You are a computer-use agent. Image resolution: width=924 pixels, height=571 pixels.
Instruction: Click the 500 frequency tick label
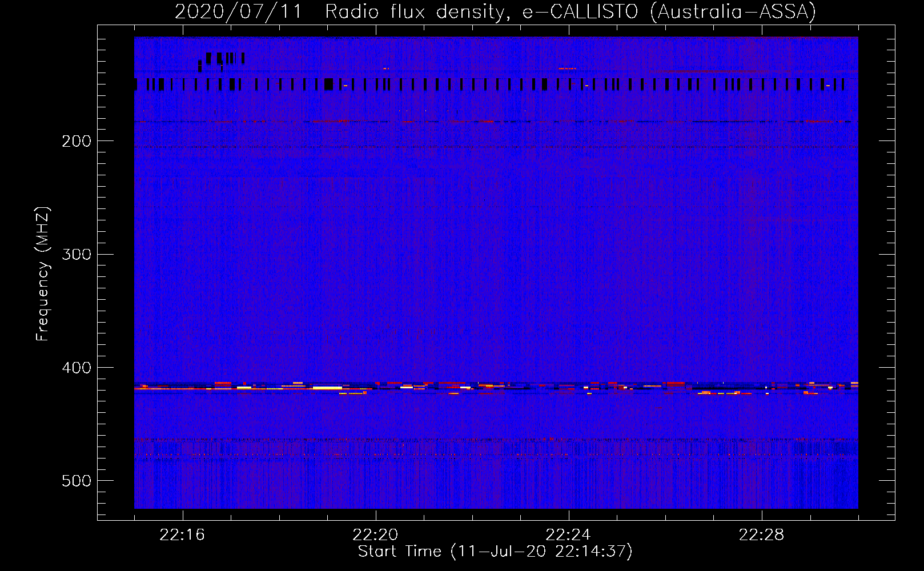(77, 481)
